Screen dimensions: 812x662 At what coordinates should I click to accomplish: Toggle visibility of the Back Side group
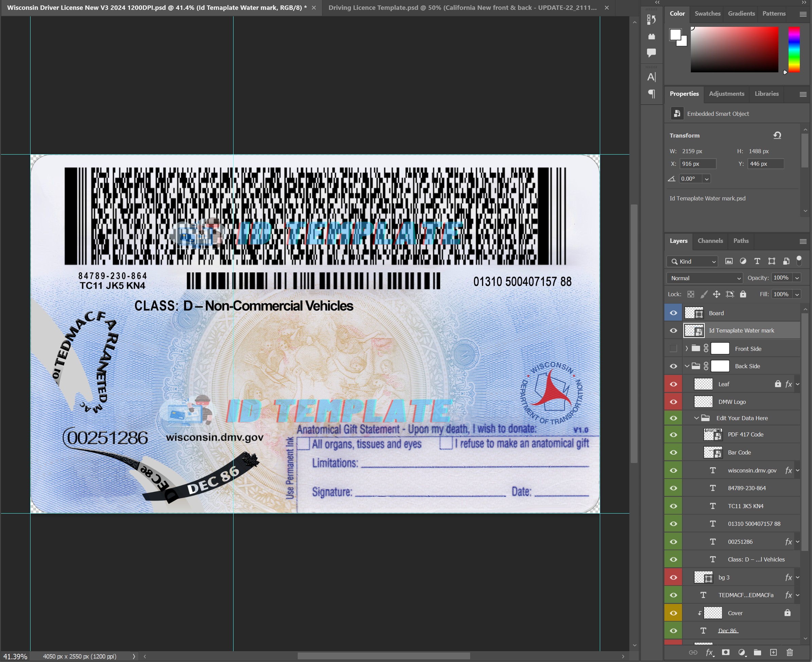pyautogui.click(x=673, y=366)
